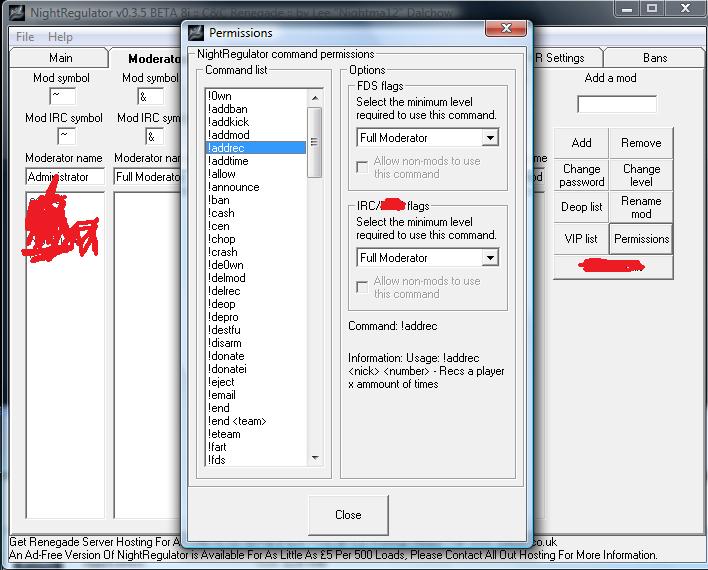Viewport: 708px width, 570px height.
Task: Select !announce in the command list
Action: [x=234, y=187]
